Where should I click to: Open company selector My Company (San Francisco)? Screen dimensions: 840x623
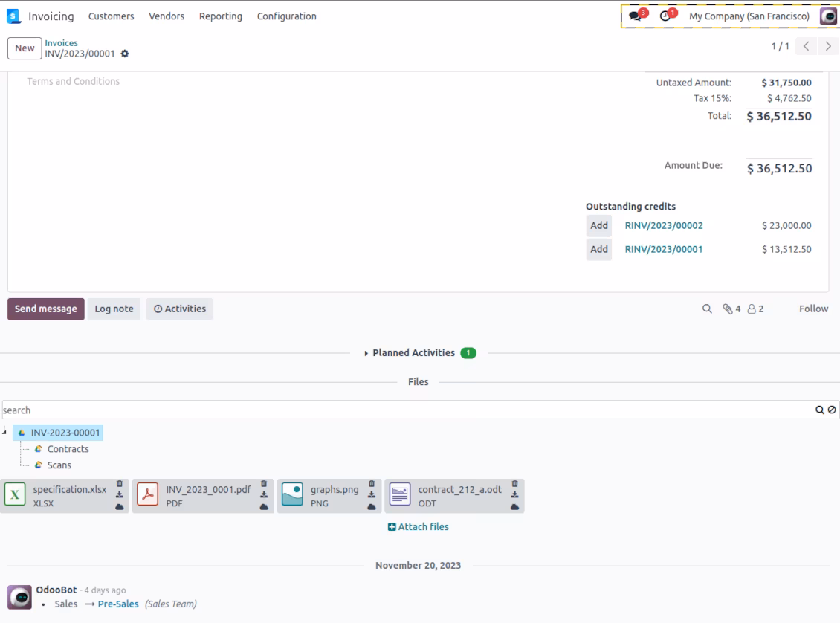[749, 16]
